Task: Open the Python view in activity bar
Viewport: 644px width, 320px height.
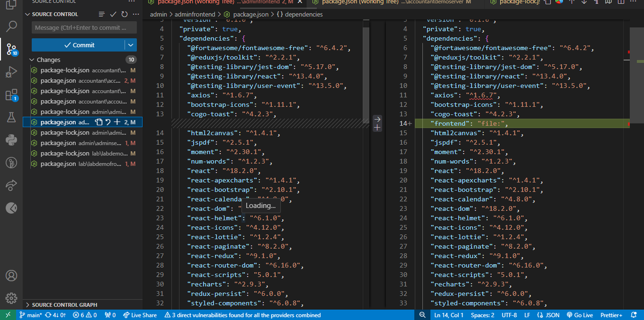Action: 12,140
